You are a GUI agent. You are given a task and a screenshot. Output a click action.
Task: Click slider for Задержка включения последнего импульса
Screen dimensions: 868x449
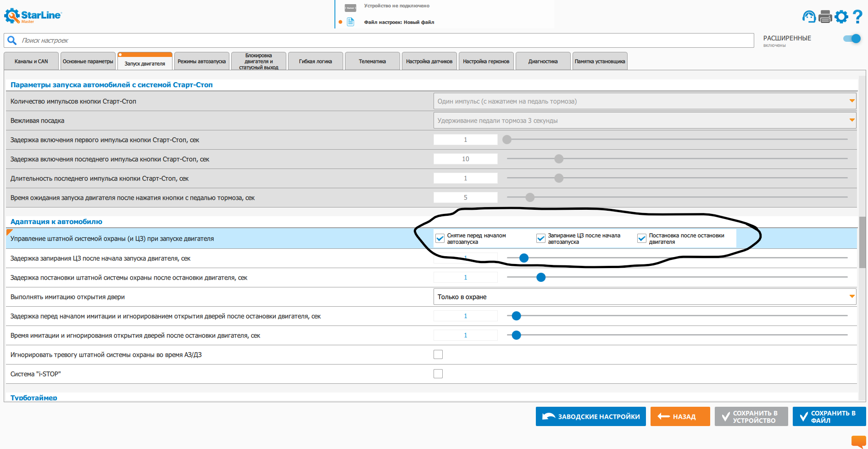(x=559, y=159)
